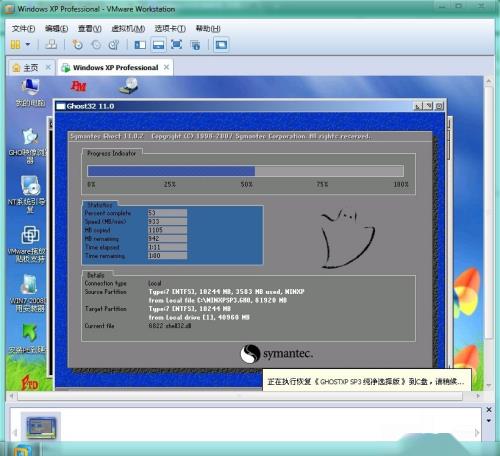Enter full screen mode icon
The image size is (500, 456).
point(176,44)
